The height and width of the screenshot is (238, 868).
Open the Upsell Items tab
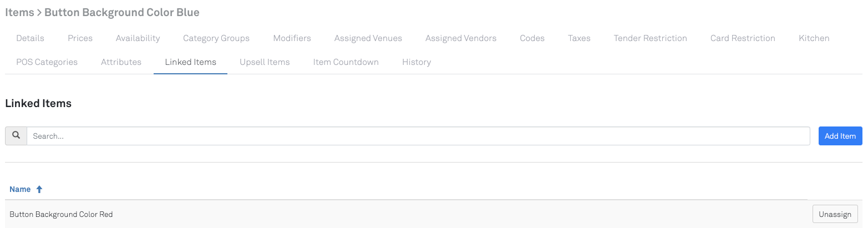(265, 62)
